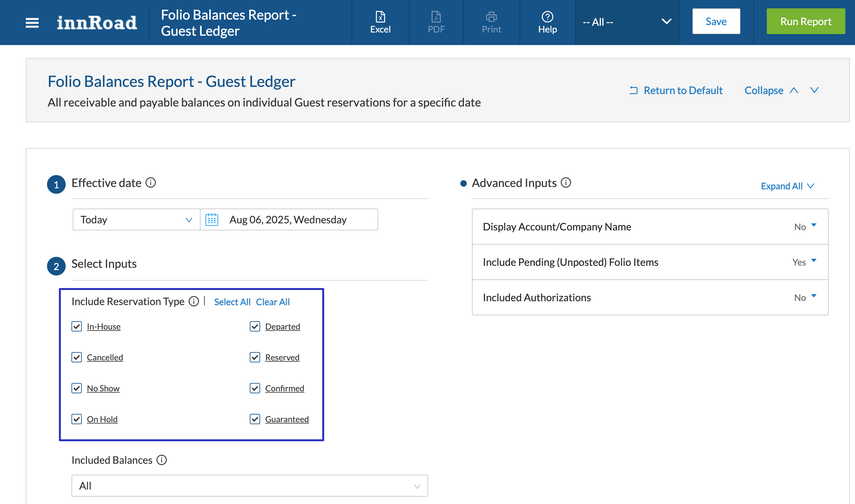Viewport: 855px width, 504px height.
Task: Click the Save button
Action: (716, 21)
